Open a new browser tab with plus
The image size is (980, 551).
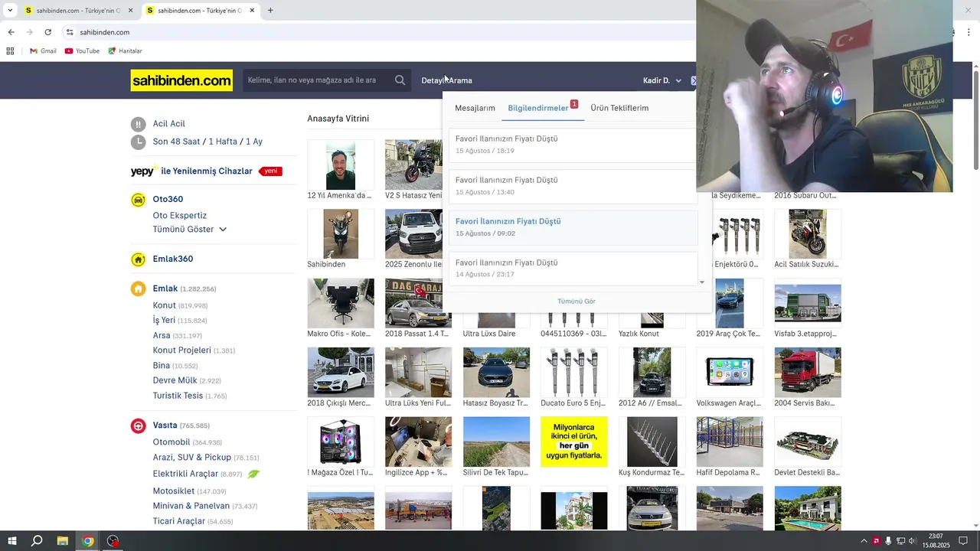(x=270, y=11)
